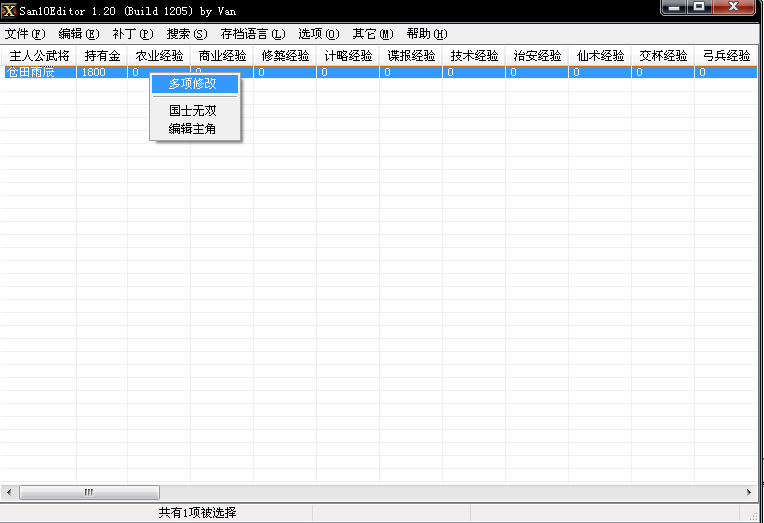Image resolution: width=764 pixels, height=523 pixels.
Task: Open the 编辑 menu
Action: (79, 33)
